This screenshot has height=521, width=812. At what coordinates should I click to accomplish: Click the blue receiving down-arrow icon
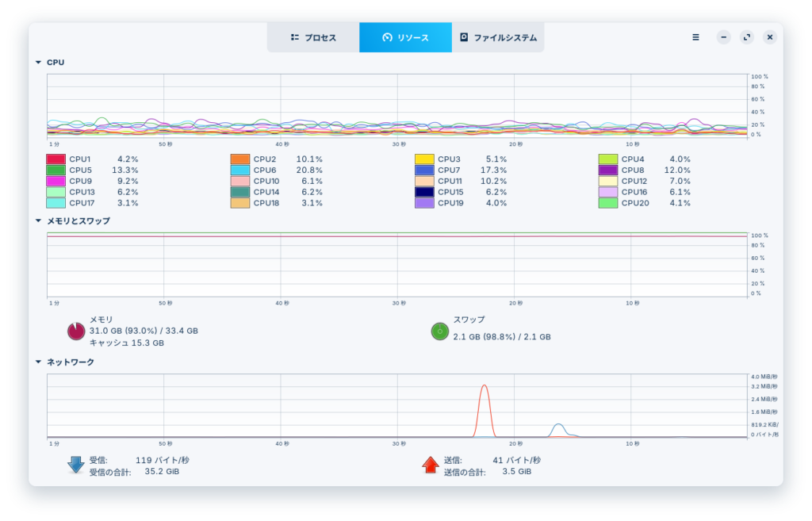click(x=76, y=465)
